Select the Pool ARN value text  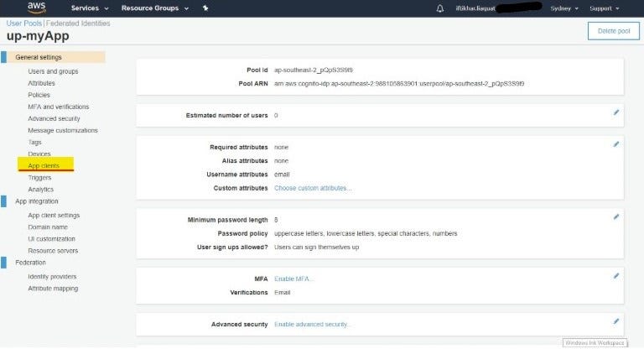pos(399,84)
